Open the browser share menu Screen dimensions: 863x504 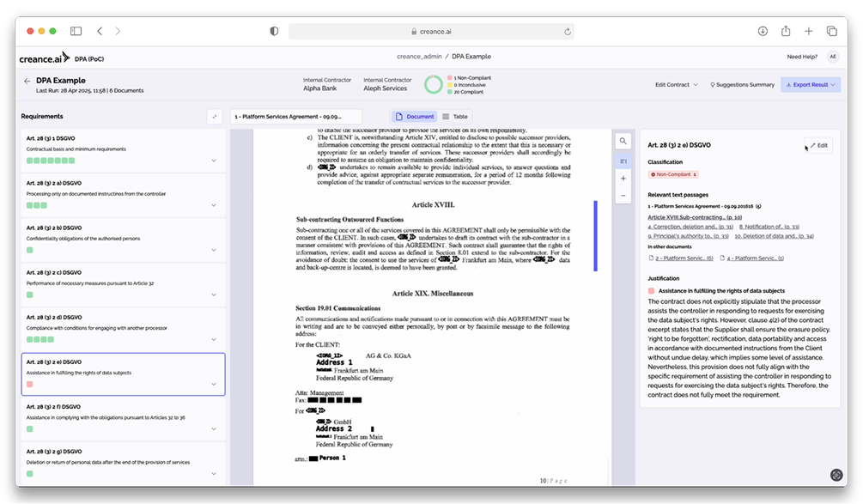(x=786, y=31)
